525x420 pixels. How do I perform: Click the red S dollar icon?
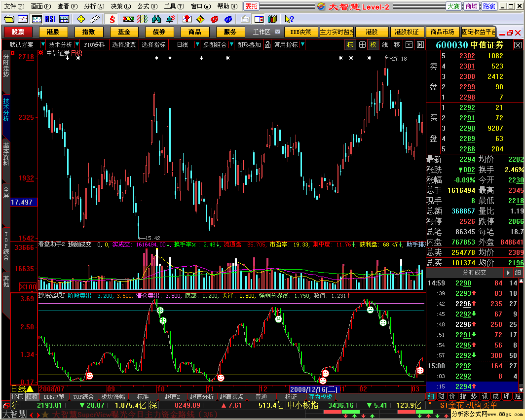[112, 19]
